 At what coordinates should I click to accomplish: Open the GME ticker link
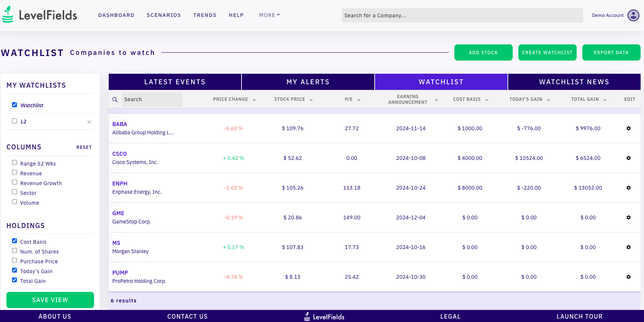(118, 213)
